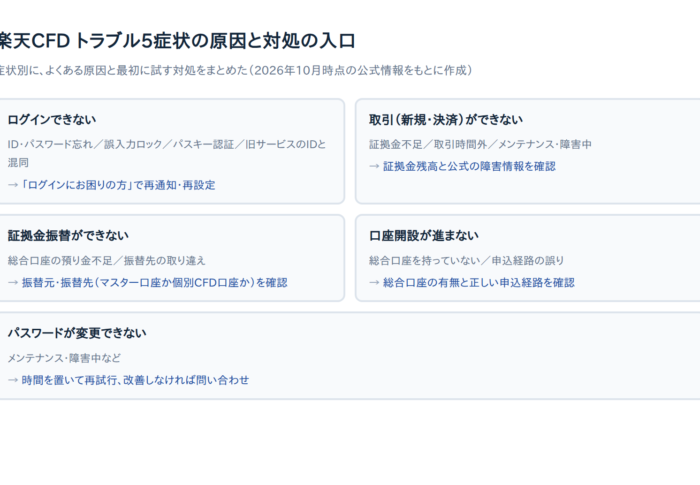Click the cause text starting ID・パスワード忘れ

[167, 153]
